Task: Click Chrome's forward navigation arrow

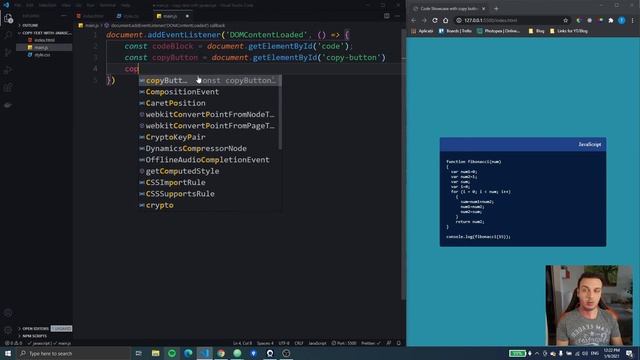Action: [x=424, y=20]
